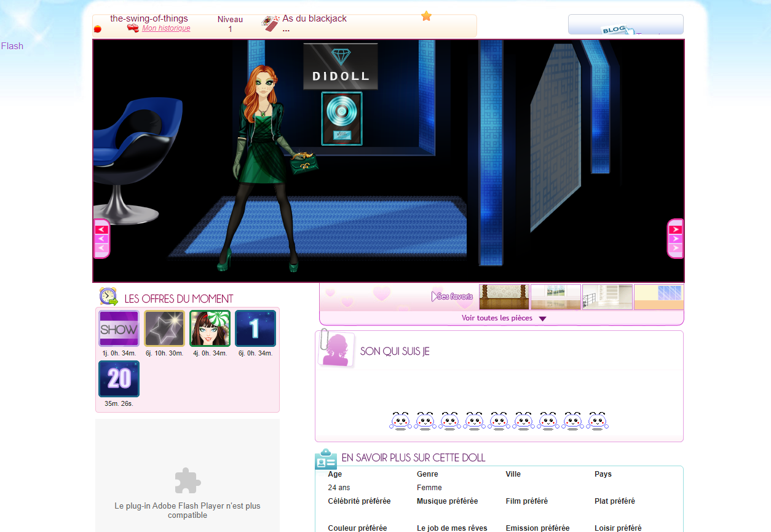
Task: Click the blackjack cards icon
Action: click(x=271, y=23)
